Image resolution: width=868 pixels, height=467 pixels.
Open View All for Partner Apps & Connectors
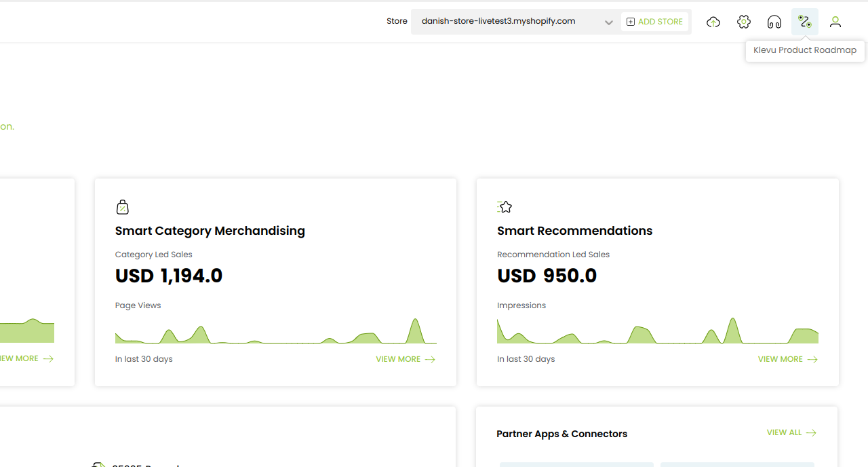tap(791, 432)
